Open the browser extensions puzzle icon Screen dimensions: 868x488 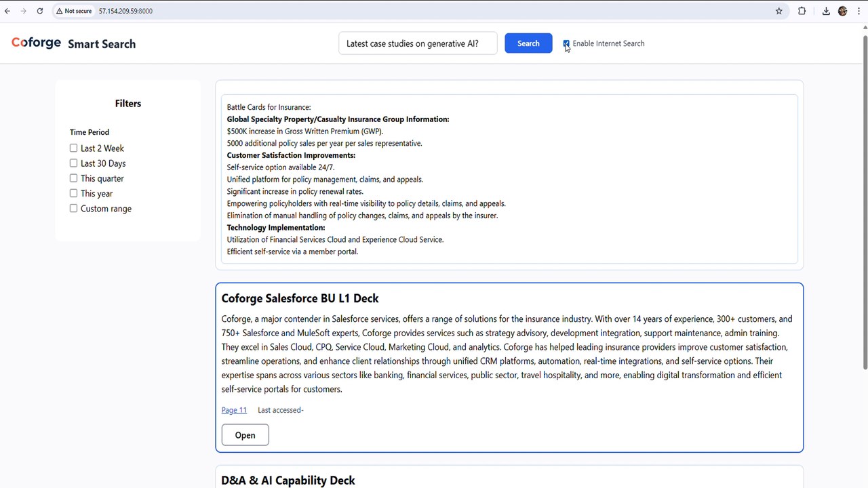click(802, 11)
